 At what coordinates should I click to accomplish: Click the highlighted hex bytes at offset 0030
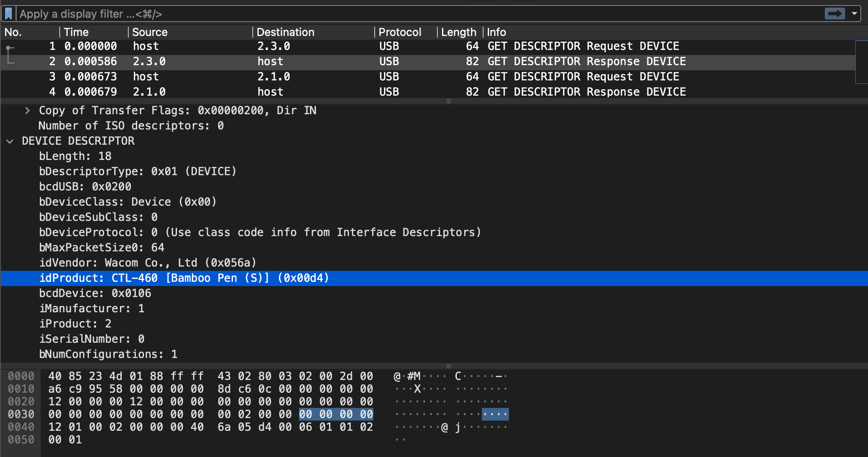(x=336, y=414)
